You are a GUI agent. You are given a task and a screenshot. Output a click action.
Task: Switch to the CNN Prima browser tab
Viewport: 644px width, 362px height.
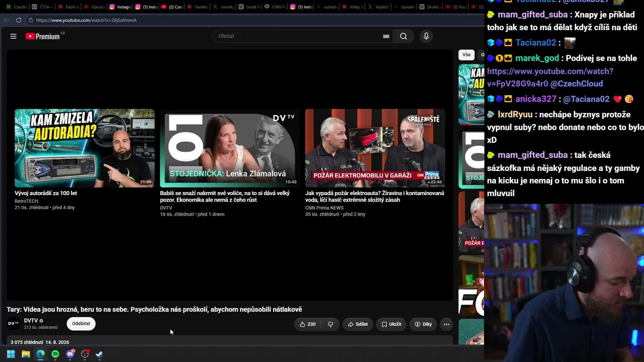click(275, 7)
